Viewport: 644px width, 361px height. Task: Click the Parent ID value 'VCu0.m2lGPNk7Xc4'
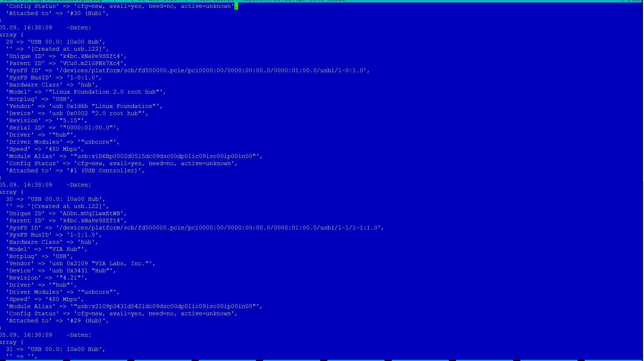[93, 63]
